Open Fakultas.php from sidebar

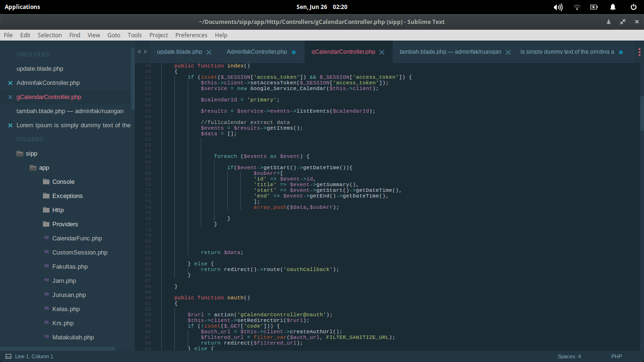(70, 267)
